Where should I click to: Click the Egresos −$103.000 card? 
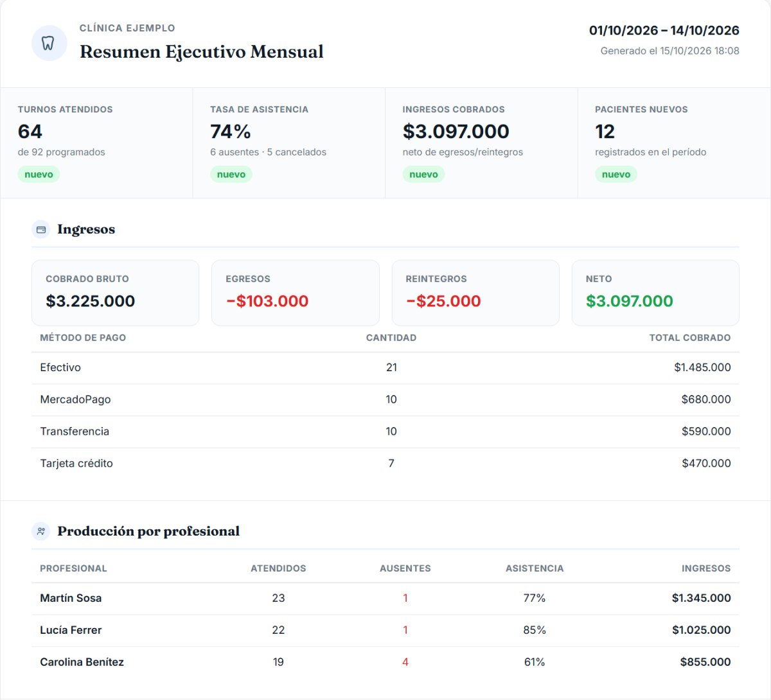(296, 293)
